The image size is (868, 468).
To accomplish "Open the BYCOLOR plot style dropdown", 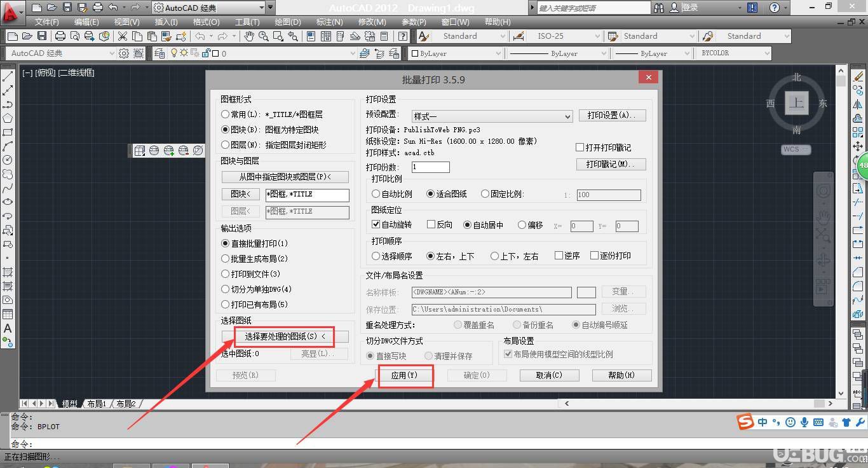I will point(733,53).
